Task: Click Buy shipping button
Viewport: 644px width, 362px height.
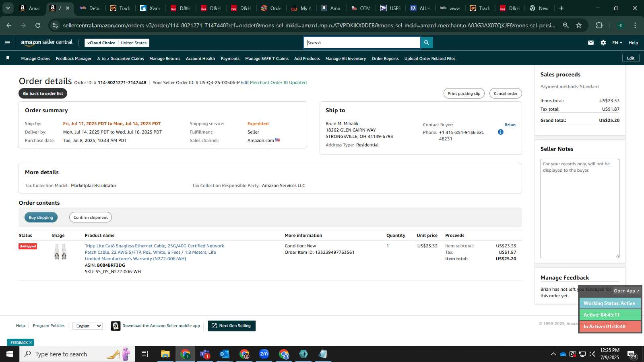Action: tap(41, 217)
